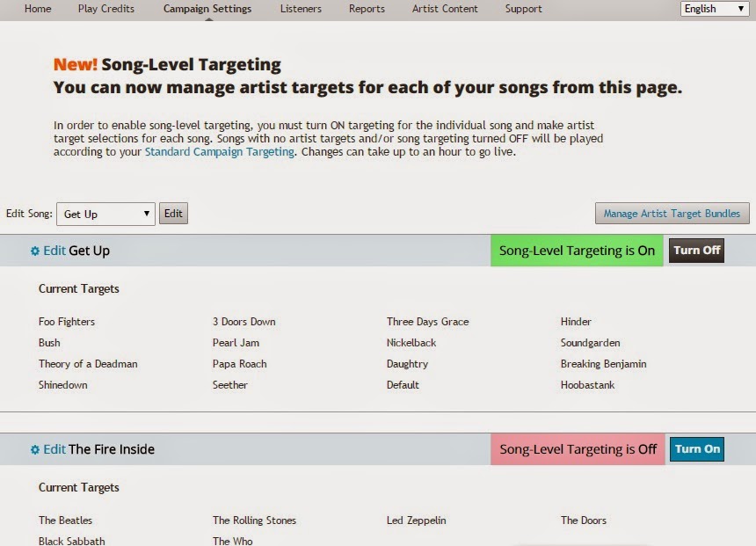Go to Artist Content in the menu
Viewport: 756px width, 546px height.
click(445, 9)
